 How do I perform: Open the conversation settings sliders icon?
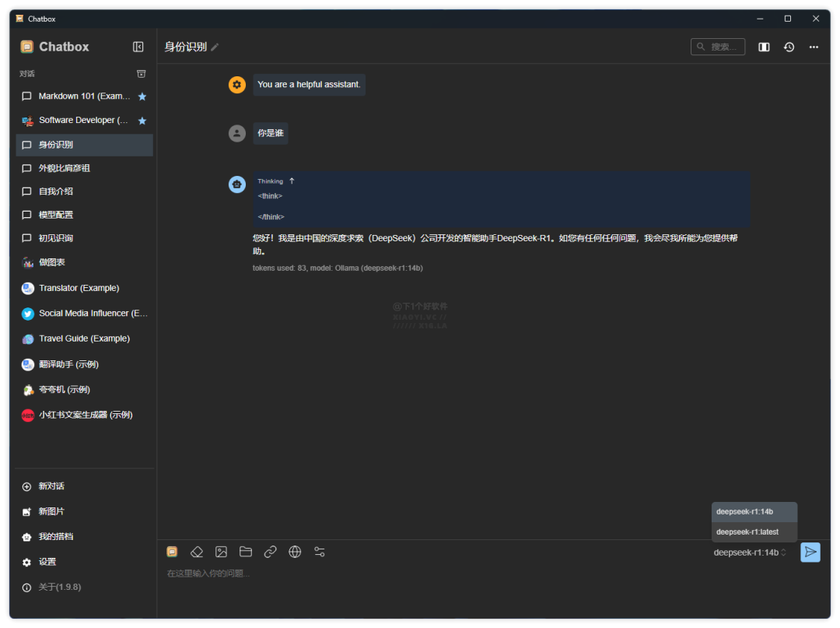point(320,552)
